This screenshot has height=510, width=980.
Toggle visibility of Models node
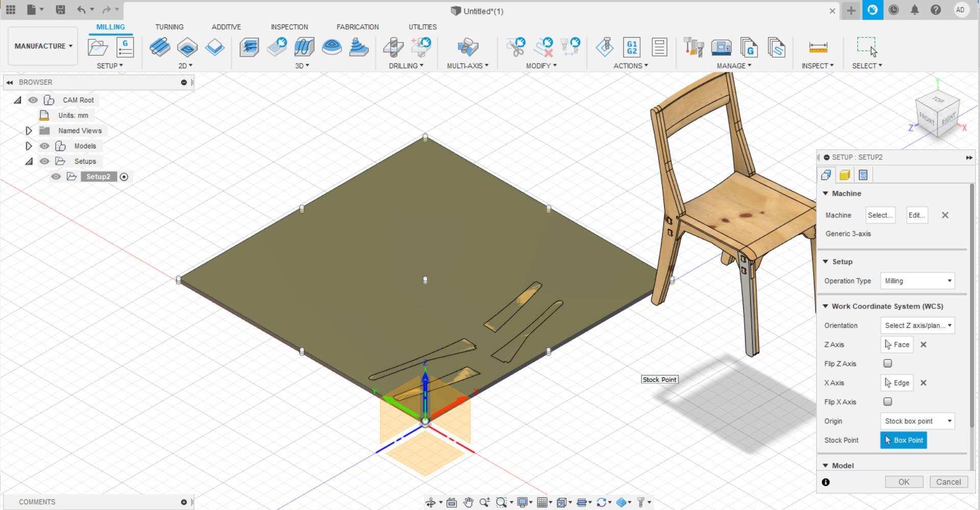pyautogui.click(x=45, y=146)
